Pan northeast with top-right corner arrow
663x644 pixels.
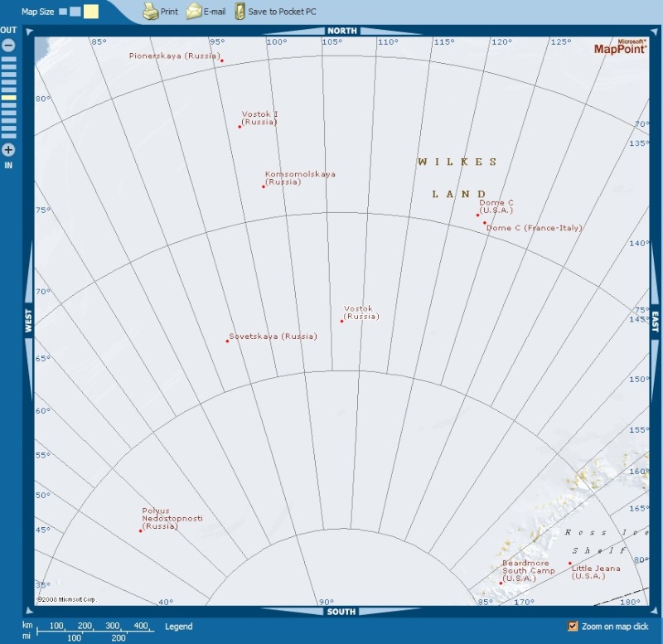655,31
